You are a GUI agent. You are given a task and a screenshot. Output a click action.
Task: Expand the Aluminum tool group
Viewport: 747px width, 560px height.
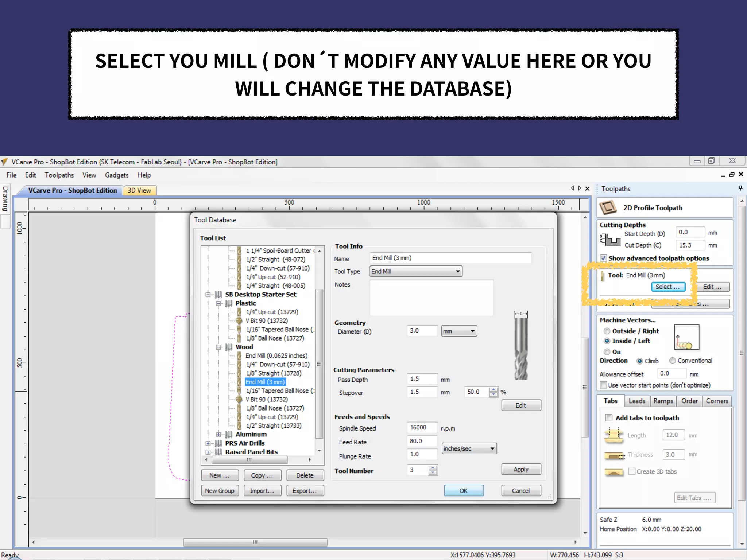click(218, 435)
